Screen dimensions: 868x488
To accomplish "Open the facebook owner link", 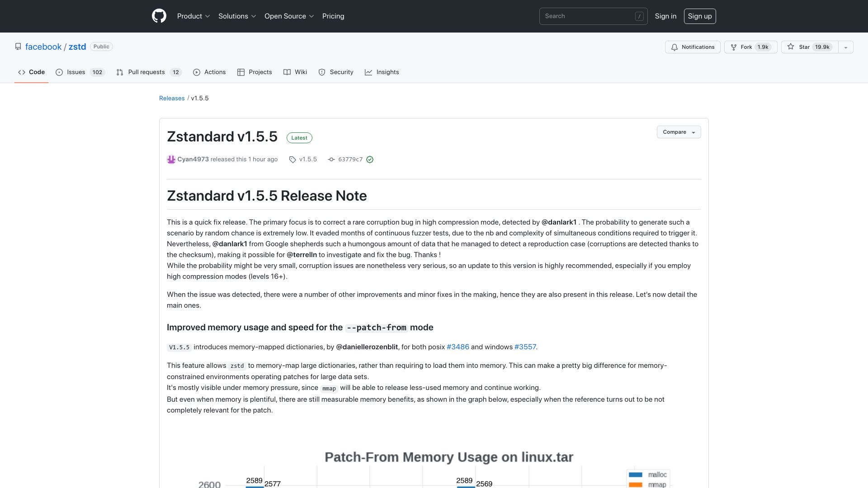I will (x=43, y=47).
